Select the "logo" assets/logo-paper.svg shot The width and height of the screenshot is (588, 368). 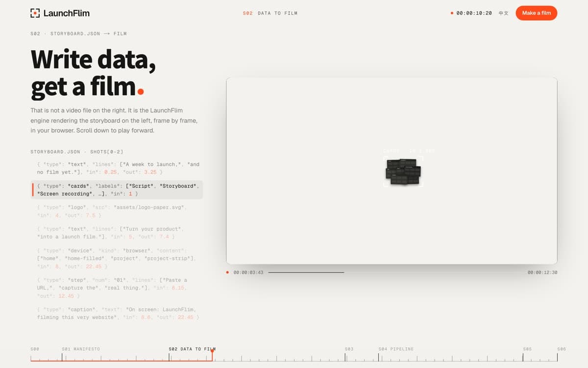pyautogui.click(x=117, y=211)
